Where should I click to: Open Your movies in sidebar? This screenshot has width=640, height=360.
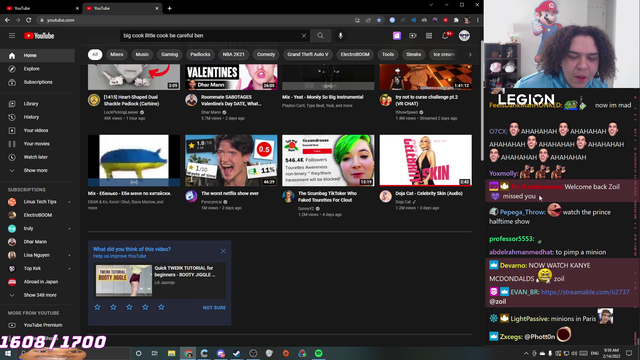pyautogui.click(x=37, y=144)
